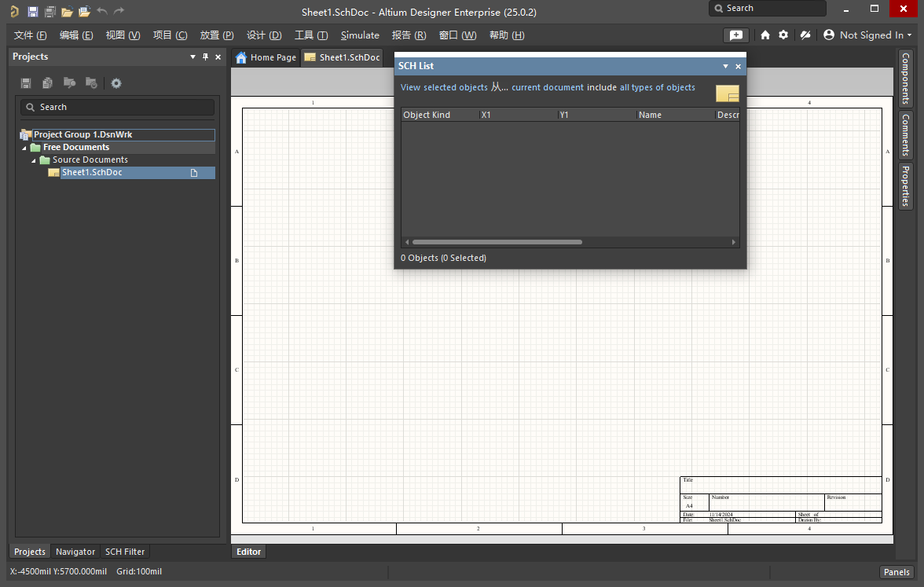This screenshot has width=924, height=587.
Task: Go to Home via house icon
Action: (765, 35)
